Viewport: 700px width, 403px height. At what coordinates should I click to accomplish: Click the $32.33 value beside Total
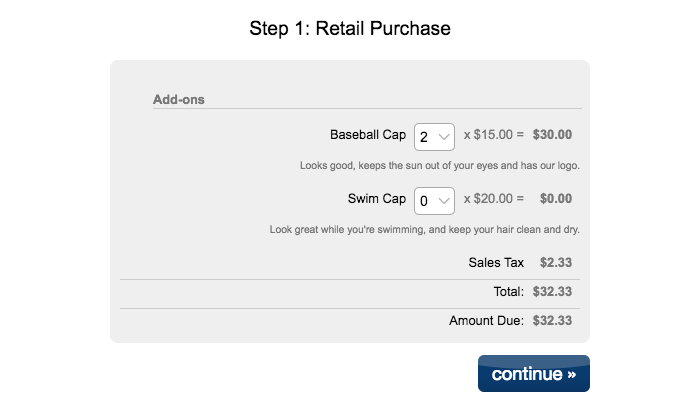point(552,292)
